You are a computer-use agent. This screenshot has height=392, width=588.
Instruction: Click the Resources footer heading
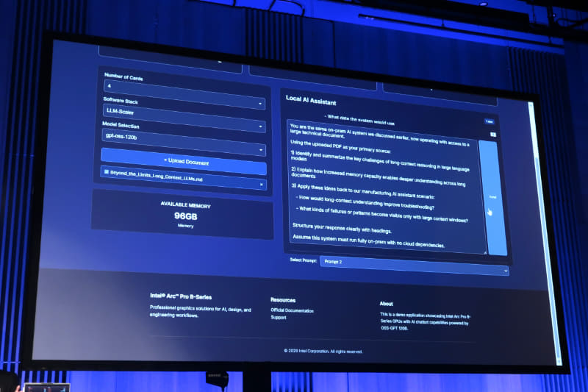[x=283, y=300]
